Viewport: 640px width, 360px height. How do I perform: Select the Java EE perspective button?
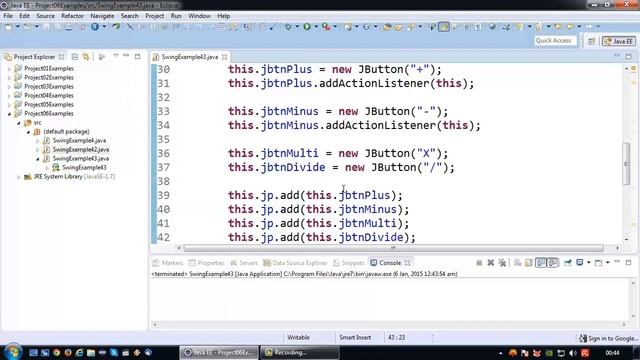click(619, 41)
